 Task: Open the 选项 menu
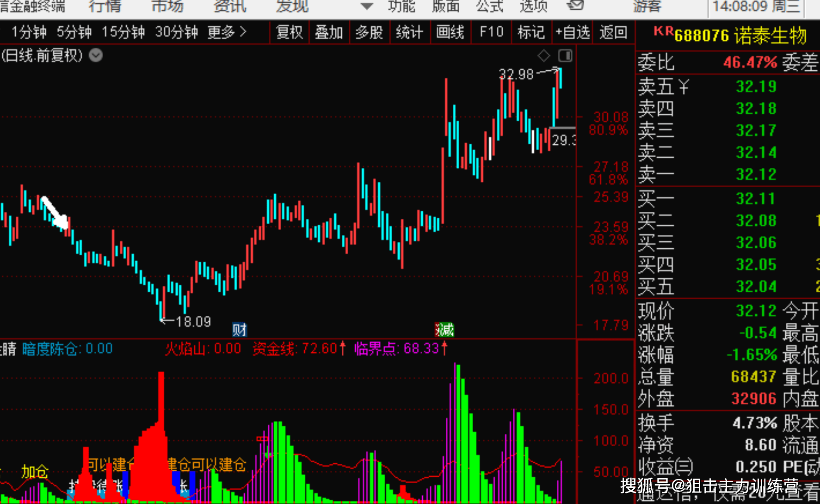tap(534, 6)
